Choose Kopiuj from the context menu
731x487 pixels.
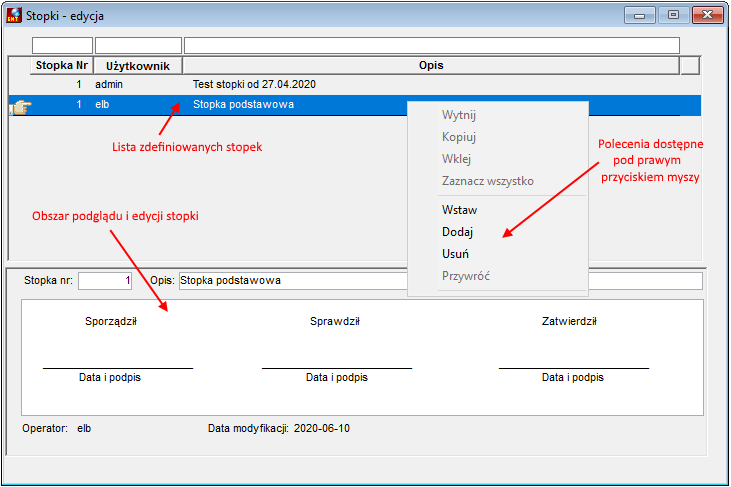click(459, 137)
